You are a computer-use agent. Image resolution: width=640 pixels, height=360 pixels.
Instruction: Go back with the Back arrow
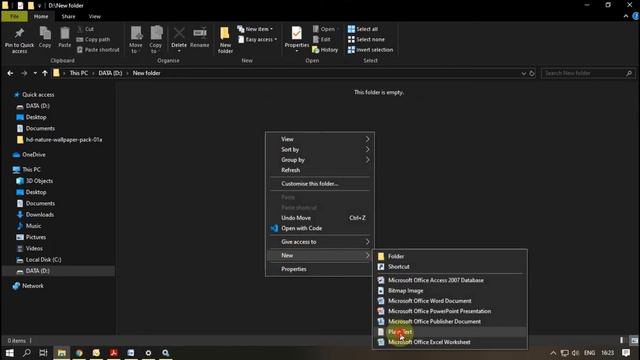(x=10, y=73)
